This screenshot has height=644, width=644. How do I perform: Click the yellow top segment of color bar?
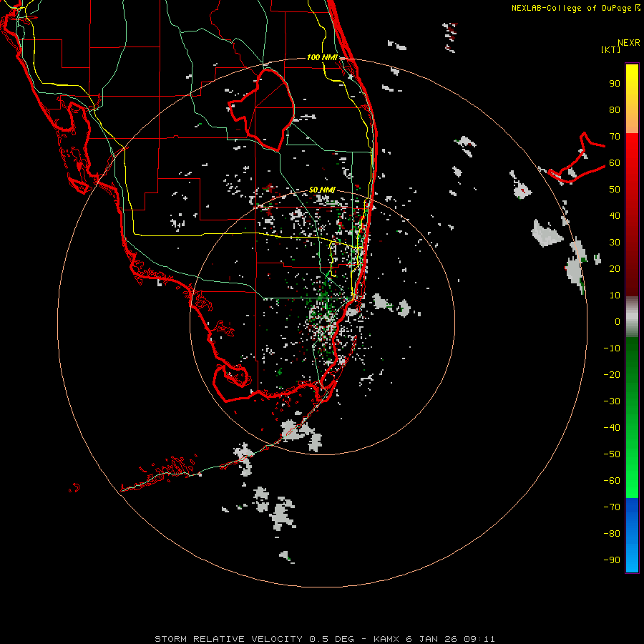tap(632, 99)
